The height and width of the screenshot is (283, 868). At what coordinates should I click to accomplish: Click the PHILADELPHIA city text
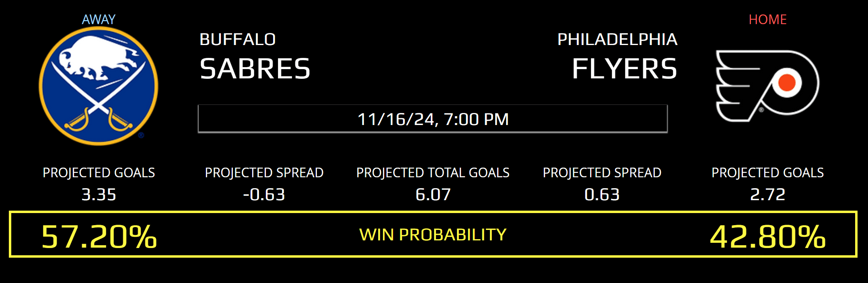pos(617,39)
